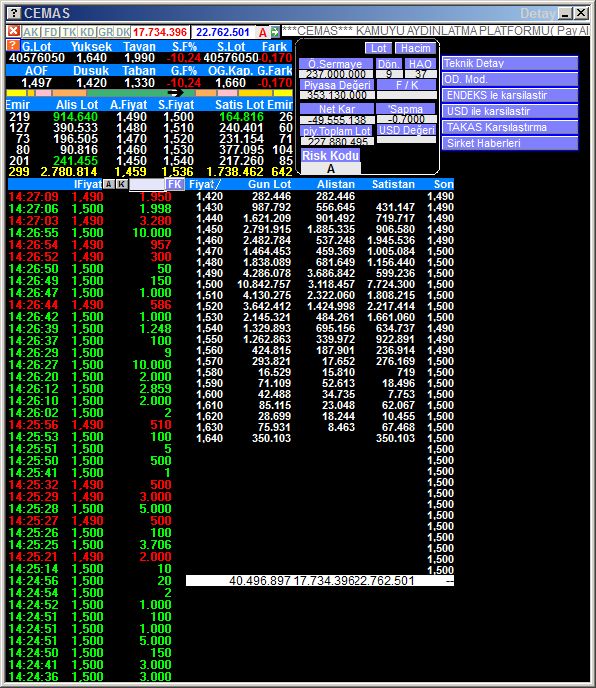Toggle the small K button next to IFiyat
Screen dimensions: 596x688
click(x=122, y=184)
